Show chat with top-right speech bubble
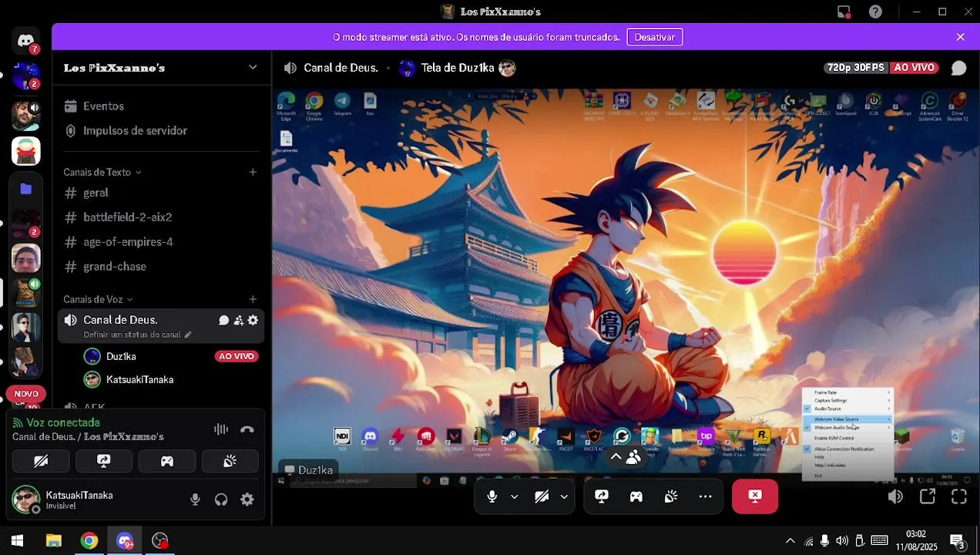 pos(958,68)
